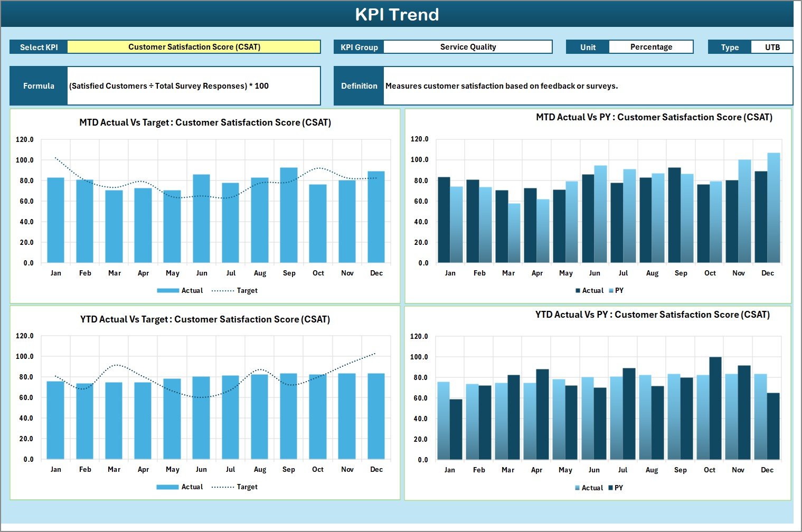Click Target legend entry in YTD Target chart
Screen dimensions: 802x532
235,487
